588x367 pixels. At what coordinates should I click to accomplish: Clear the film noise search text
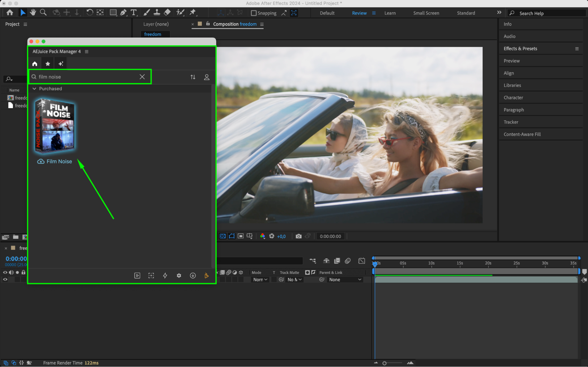point(142,77)
